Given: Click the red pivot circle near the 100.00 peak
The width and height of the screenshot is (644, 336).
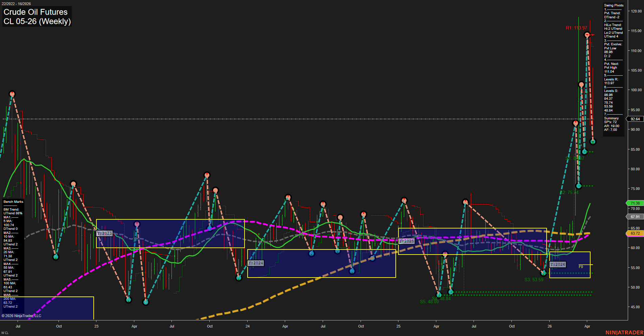Looking at the screenshot, I should [12, 94].
